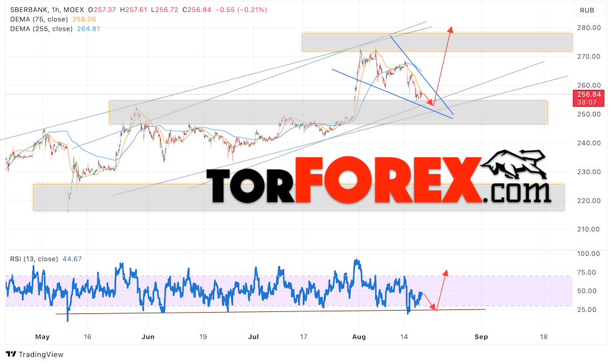Click the TradingView logo link
The height and width of the screenshot is (364, 613).
tap(35, 354)
